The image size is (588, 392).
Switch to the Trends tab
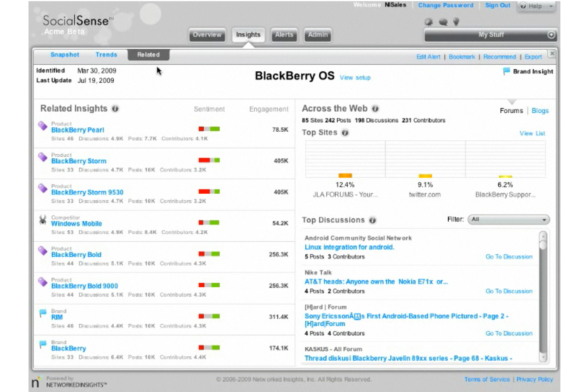[106, 55]
